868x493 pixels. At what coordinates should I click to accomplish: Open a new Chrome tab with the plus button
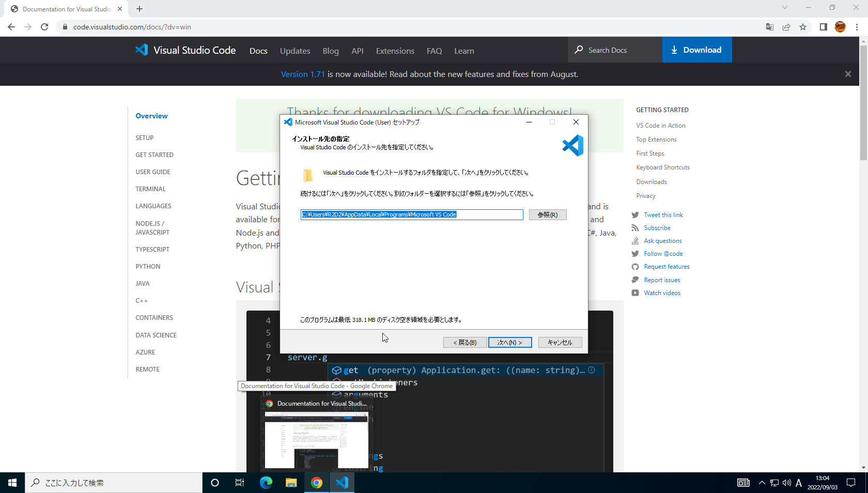tap(139, 9)
